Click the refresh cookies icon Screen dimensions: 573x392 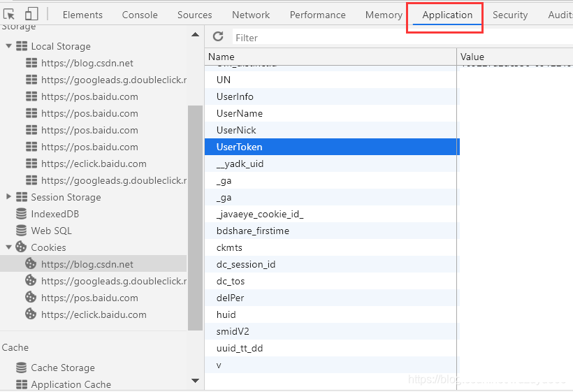(x=218, y=37)
